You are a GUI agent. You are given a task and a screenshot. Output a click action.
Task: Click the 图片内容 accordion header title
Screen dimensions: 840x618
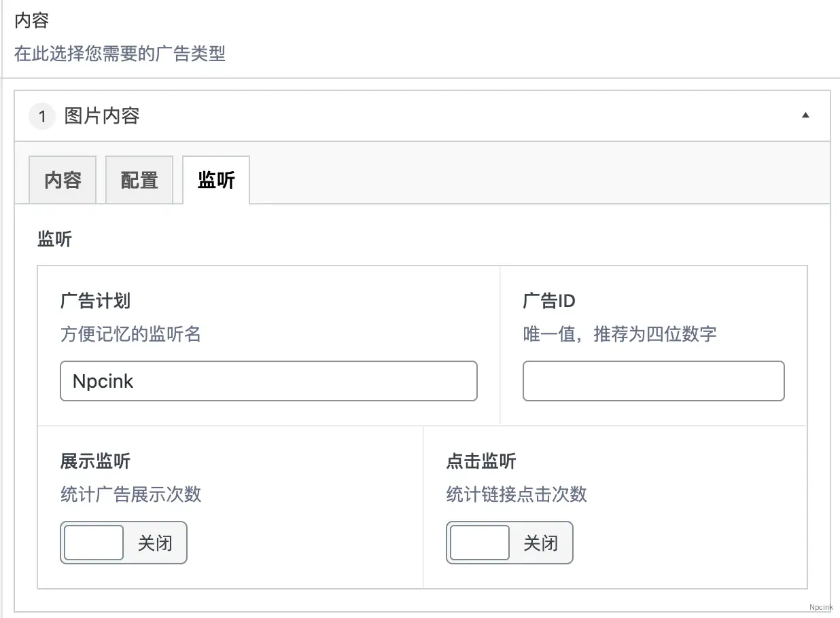click(x=102, y=116)
